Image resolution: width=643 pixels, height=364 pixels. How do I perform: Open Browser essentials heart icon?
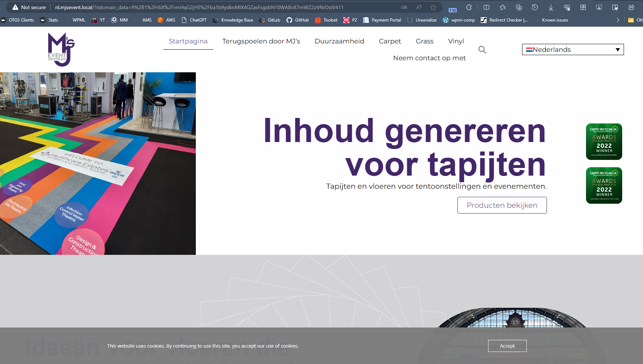[567, 7]
